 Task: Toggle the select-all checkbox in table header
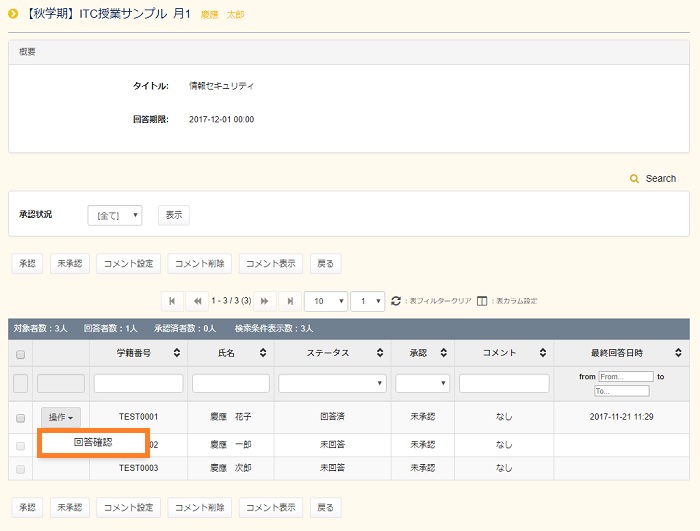pyautogui.click(x=20, y=354)
